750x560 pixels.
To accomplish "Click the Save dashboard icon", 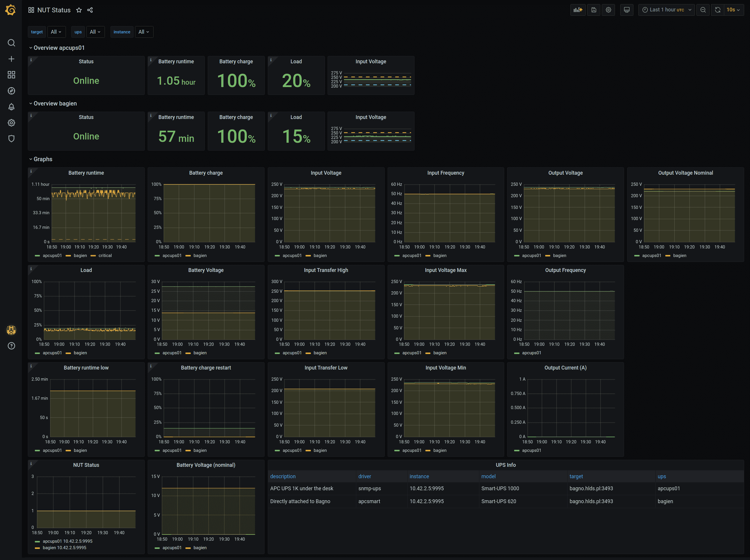I will pos(594,10).
